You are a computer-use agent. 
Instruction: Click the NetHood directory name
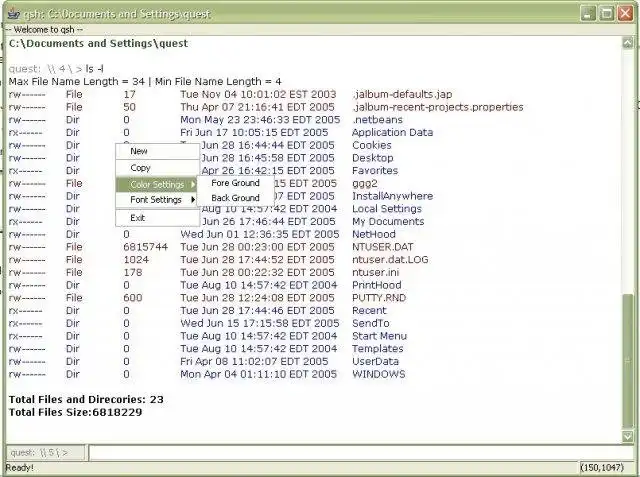(373, 234)
